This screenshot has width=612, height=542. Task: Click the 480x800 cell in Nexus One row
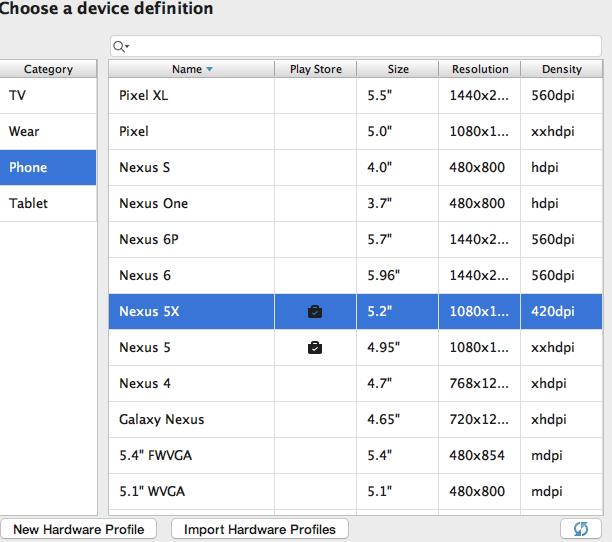pos(477,203)
